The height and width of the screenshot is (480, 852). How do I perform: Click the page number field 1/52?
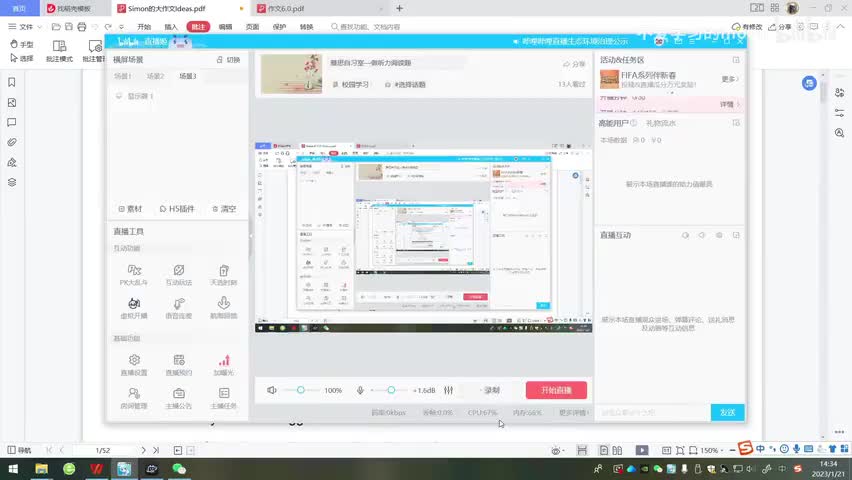[x=103, y=450]
